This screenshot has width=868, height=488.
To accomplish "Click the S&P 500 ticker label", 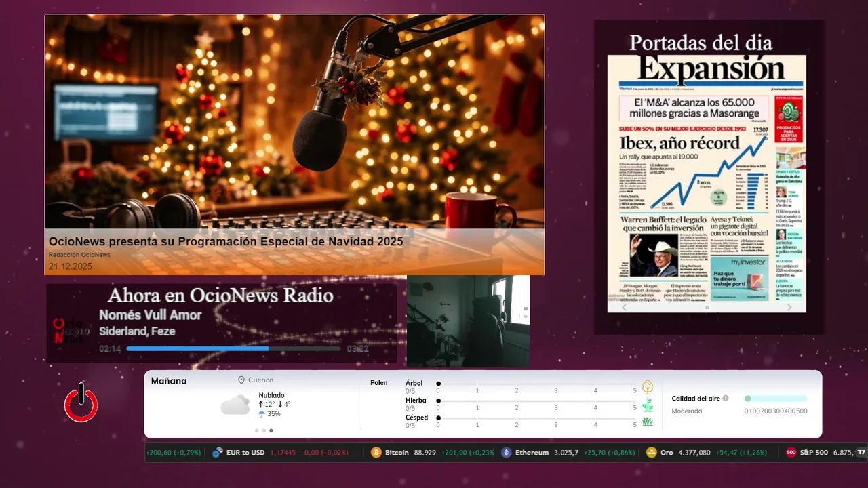I will 814,452.
